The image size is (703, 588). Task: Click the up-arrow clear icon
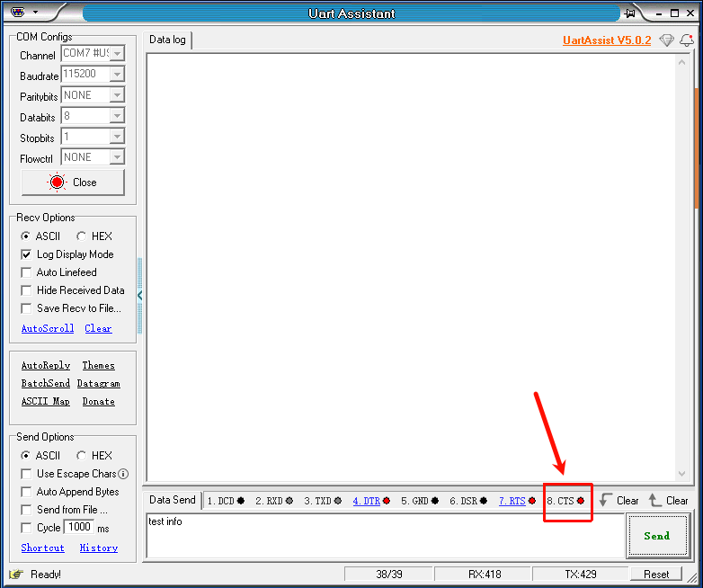(654, 500)
